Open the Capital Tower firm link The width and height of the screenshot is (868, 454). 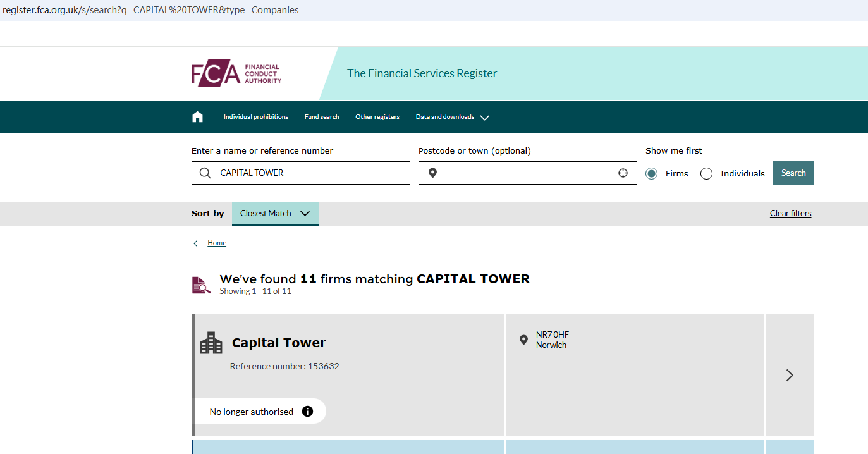click(x=279, y=343)
